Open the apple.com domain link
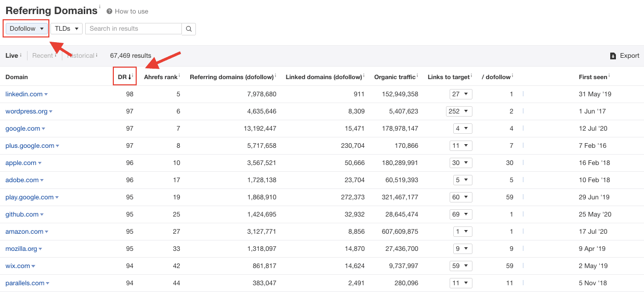The width and height of the screenshot is (644, 292). coord(21,163)
